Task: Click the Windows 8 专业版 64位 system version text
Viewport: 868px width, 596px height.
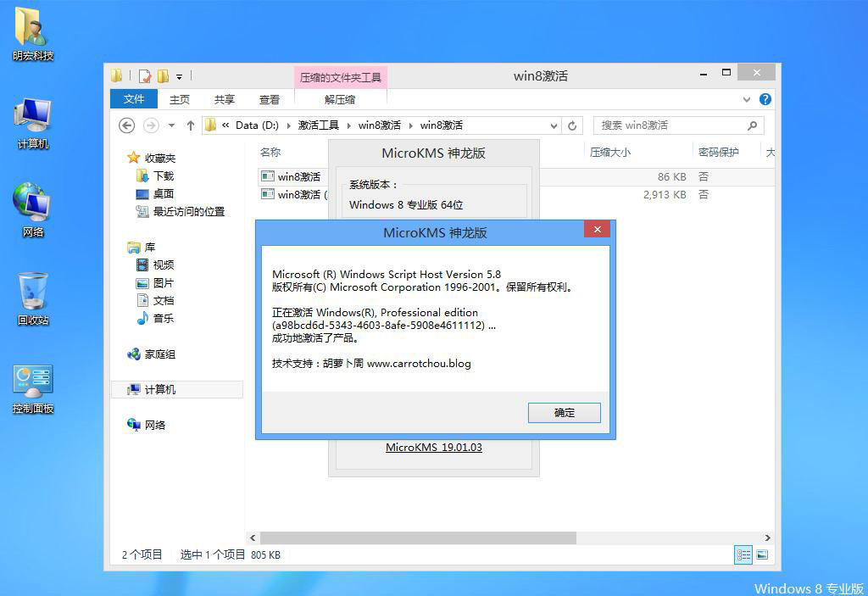Action: pyautogui.click(x=406, y=205)
